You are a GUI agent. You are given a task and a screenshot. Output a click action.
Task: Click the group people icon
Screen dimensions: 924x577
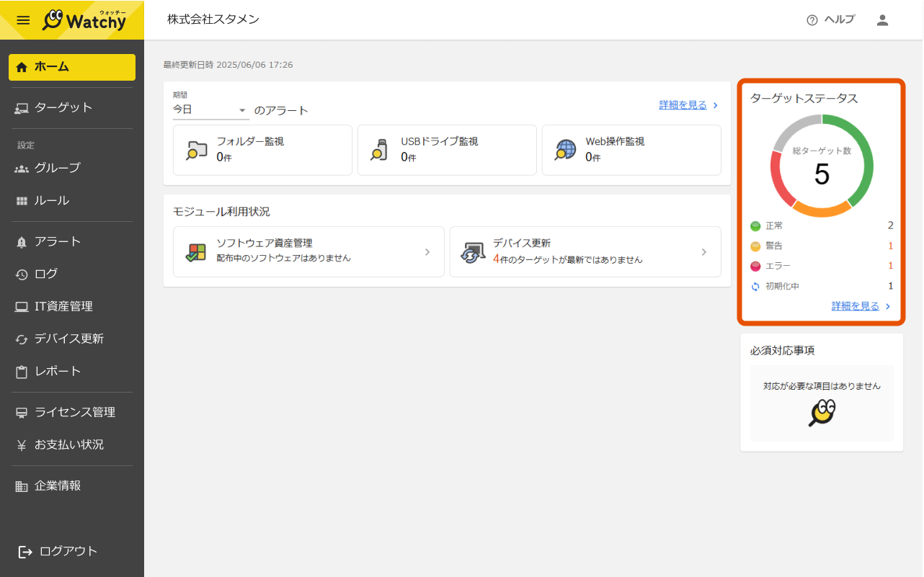[x=22, y=169]
